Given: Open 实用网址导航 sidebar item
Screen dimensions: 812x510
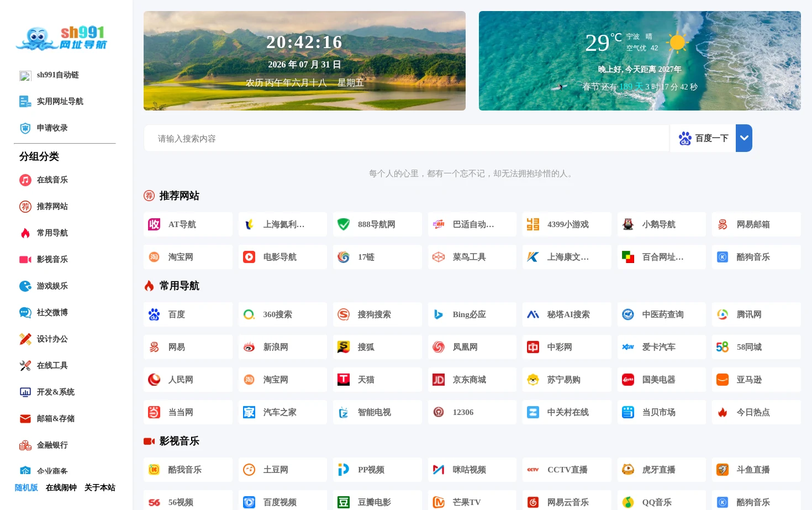Looking at the screenshot, I should (x=60, y=102).
